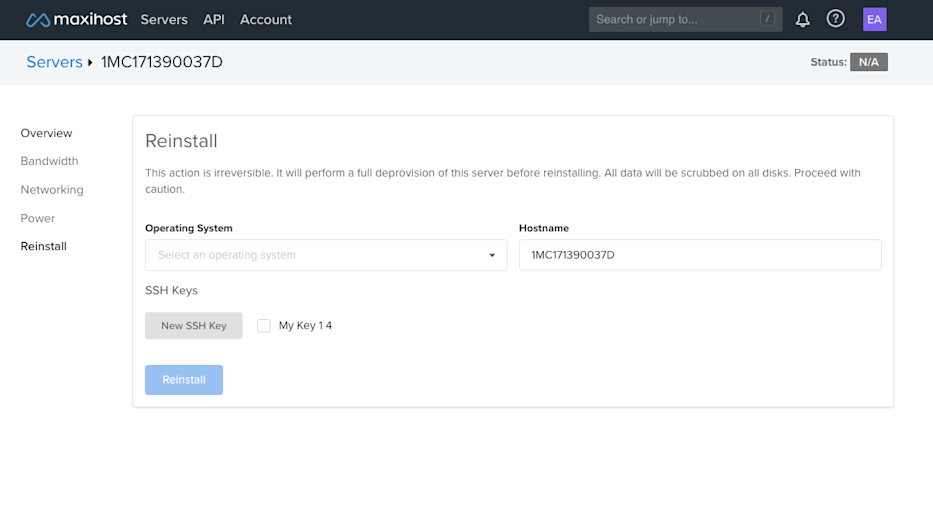
Task: Open the EA user avatar menu
Action: click(x=875, y=20)
